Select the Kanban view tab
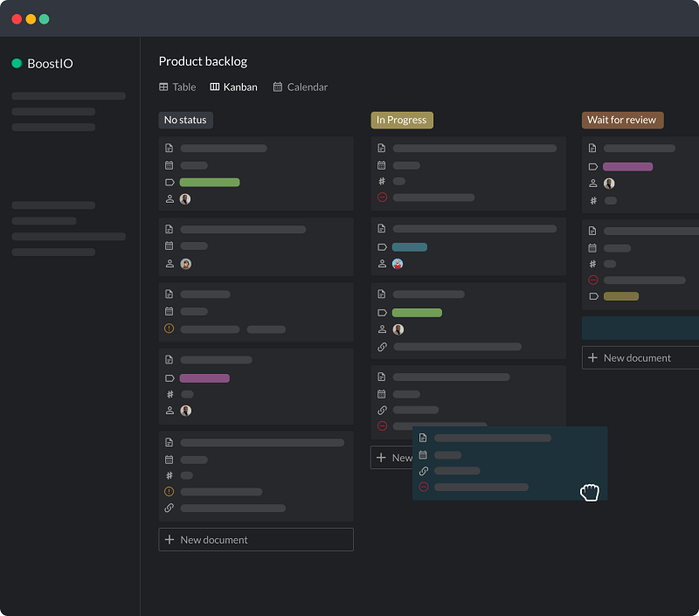Screen dimensions: 699x616 coord(233,87)
